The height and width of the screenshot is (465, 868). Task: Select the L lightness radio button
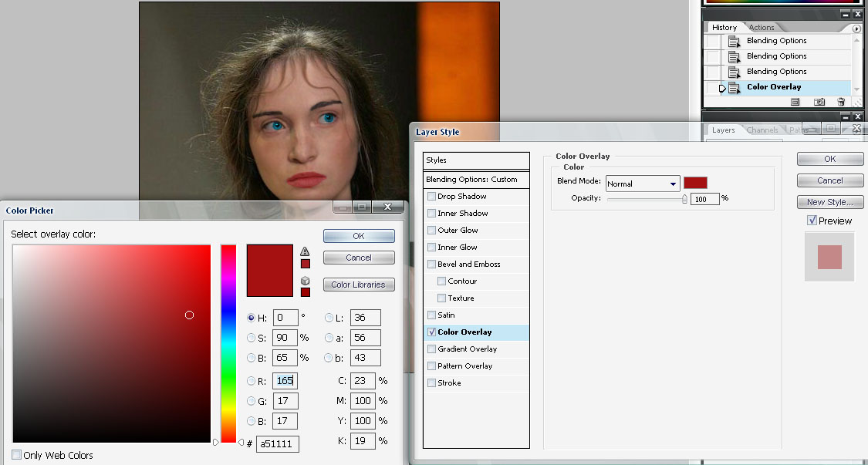click(329, 318)
